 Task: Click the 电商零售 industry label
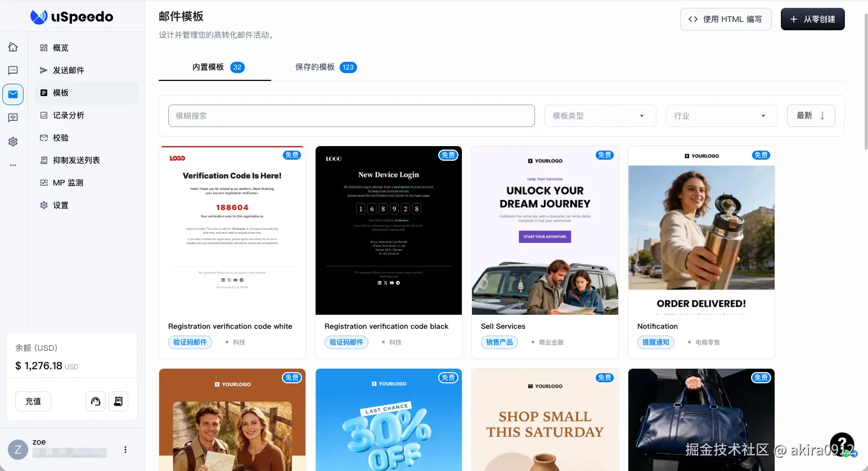point(707,342)
